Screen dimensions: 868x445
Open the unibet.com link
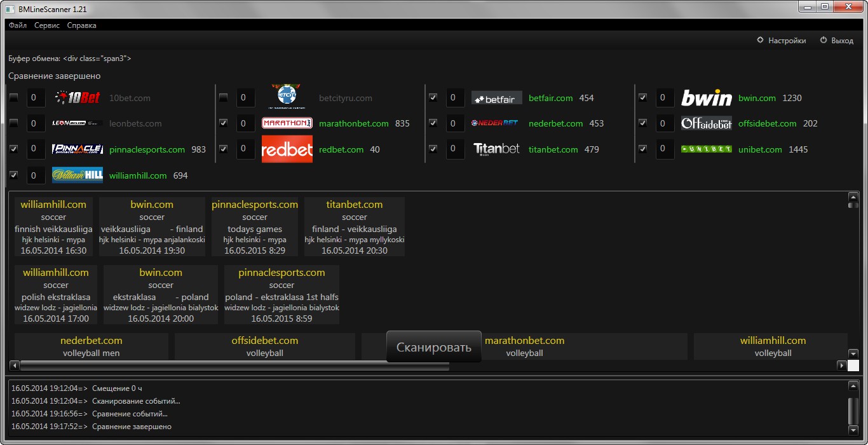tap(760, 149)
